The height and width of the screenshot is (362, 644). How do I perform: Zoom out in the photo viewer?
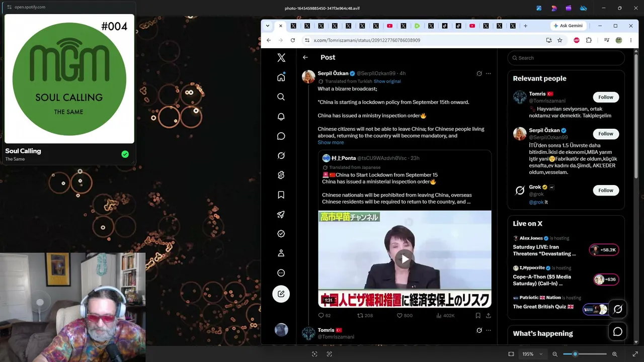click(x=555, y=354)
